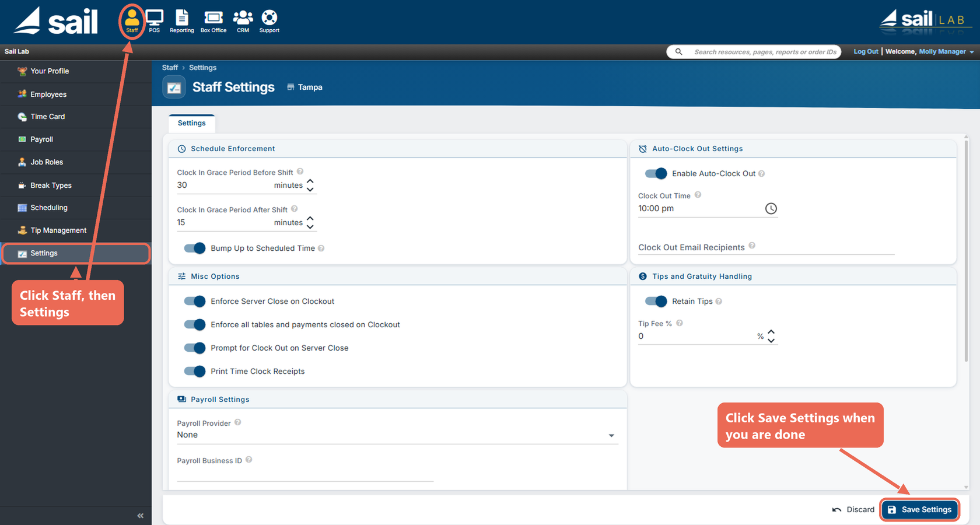Open the POS module icon
This screenshot has width=980, height=525.
tap(155, 21)
